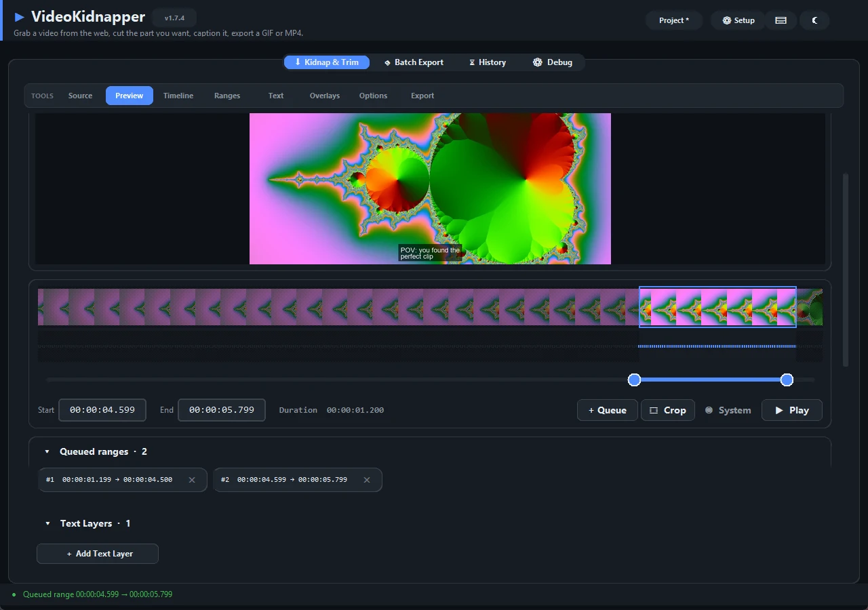
Task: Toggle dark mode with the moon icon
Action: 815,20
